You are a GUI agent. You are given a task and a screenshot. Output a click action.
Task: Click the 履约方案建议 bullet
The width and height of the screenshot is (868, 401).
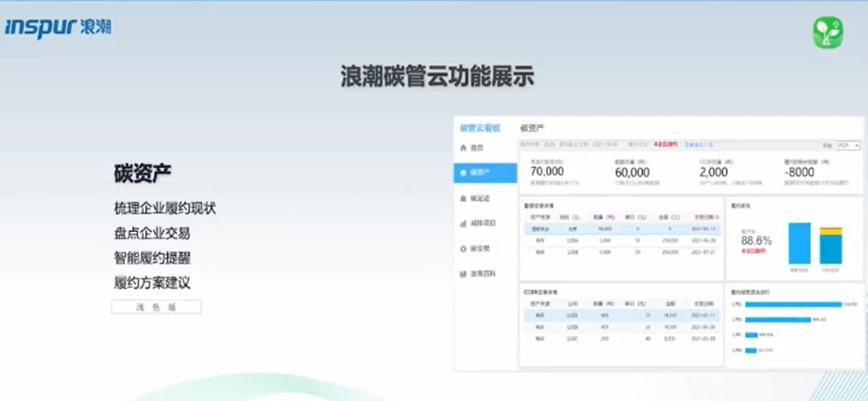point(152,283)
